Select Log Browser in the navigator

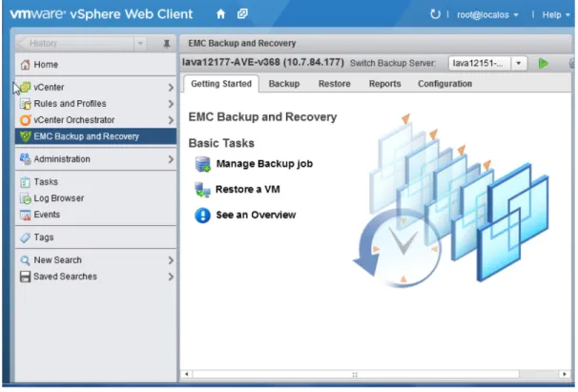pos(95,198)
